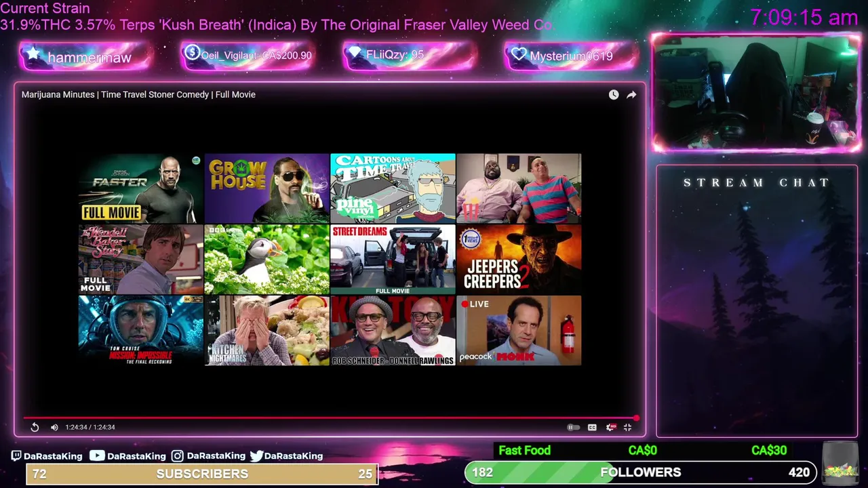The height and width of the screenshot is (488, 868).
Task: Click the video title Marijuana Minutes
Action: (x=138, y=94)
